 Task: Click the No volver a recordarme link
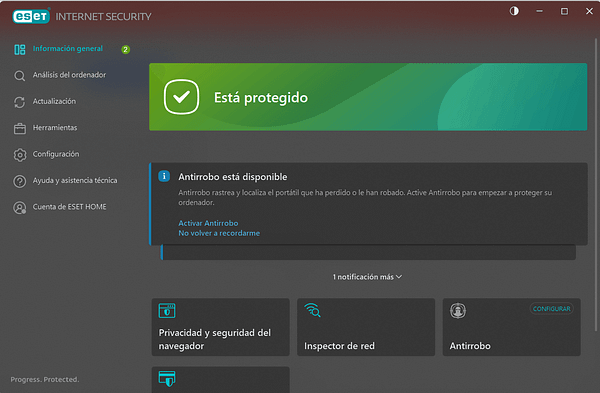[219, 233]
